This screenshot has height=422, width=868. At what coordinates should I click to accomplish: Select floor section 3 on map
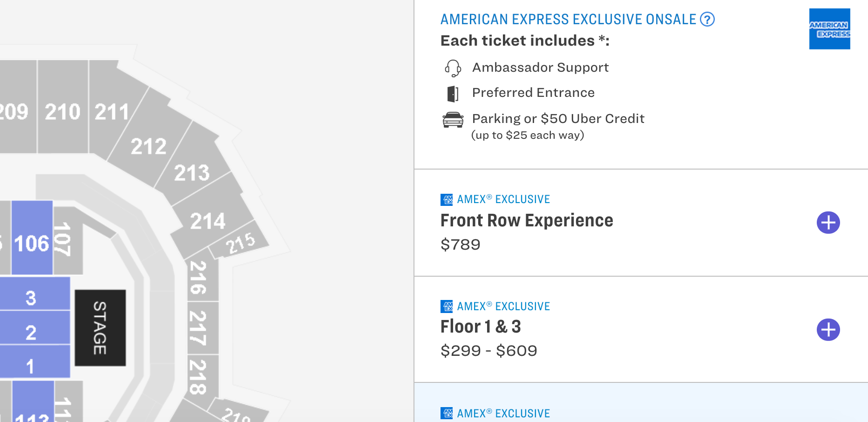[x=34, y=293]
